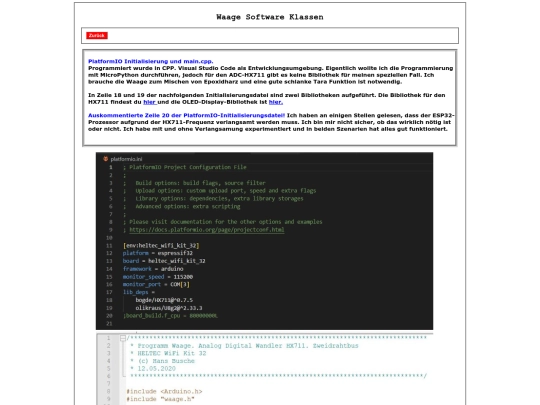The image size is (540, 405).
Task: Click 'Please visit documentation' comment line
Action: click(x=222, y=222)
